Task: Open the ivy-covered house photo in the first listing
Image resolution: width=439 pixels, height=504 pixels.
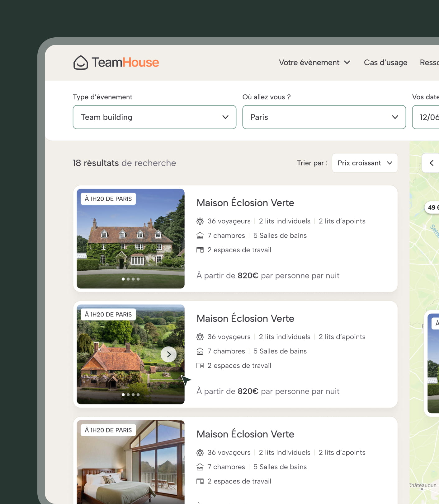Action: point(130,239)
